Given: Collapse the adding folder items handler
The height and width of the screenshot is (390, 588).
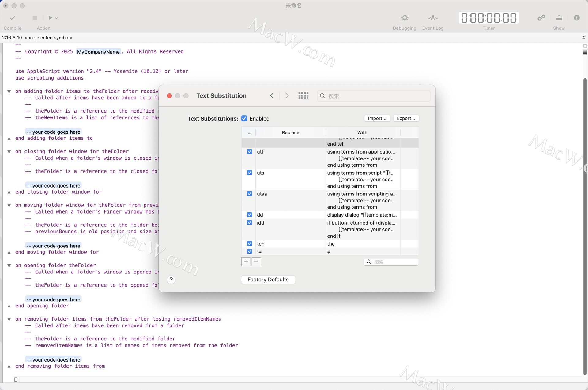Looking at the screenshot, I should (9, 91).
